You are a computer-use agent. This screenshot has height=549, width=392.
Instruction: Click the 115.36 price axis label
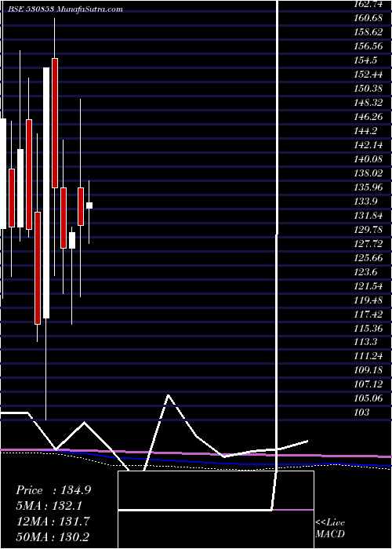pyautogui.click(x=368, y=328)
